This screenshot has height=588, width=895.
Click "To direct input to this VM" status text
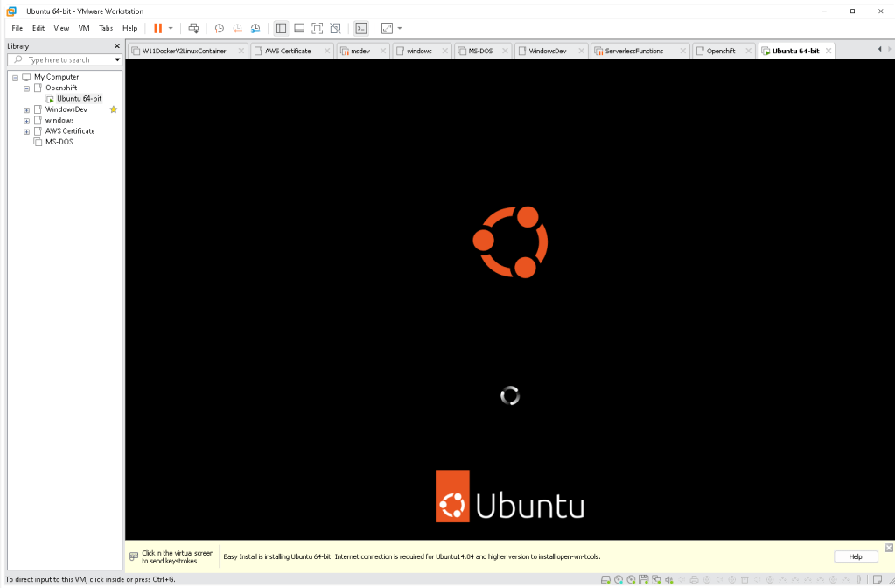[90, 579]
